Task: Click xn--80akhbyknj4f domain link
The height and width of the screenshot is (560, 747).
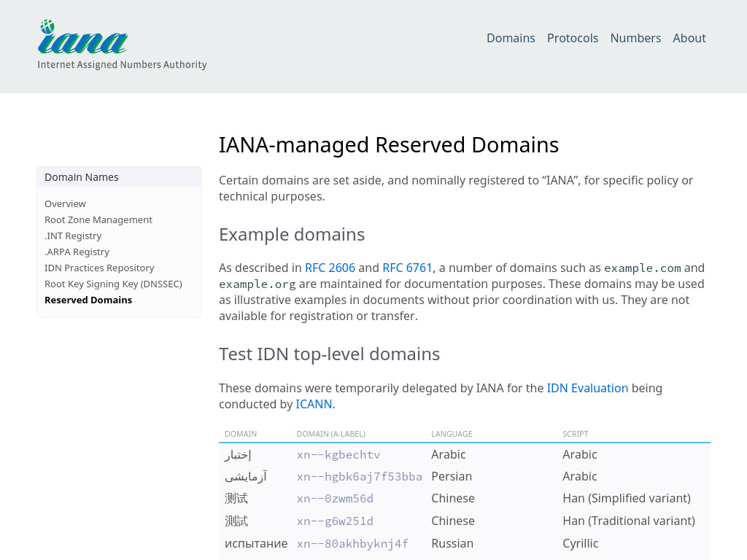Action: pos(352,543)
